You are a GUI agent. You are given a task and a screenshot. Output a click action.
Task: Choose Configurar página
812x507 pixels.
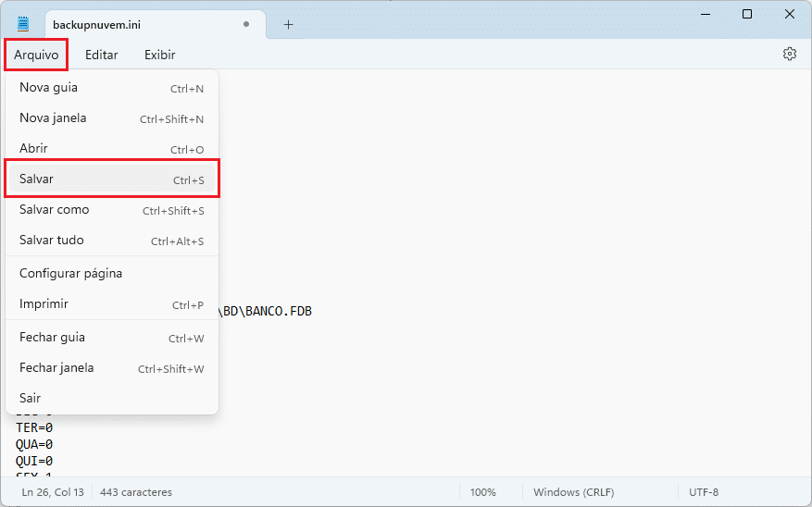pos(111,273)
